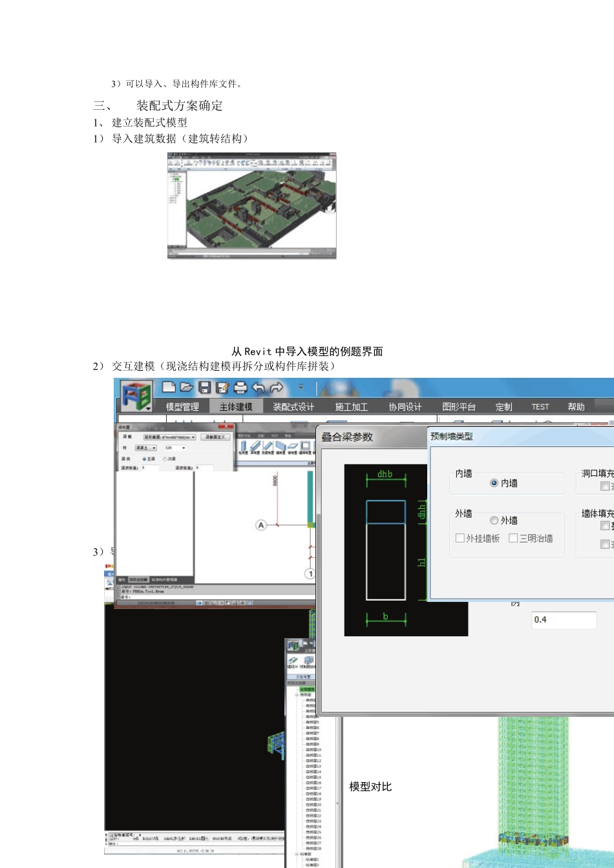614x868 pixels.
Task: Open the TEST ribbon tab
Action: (540, 406)
